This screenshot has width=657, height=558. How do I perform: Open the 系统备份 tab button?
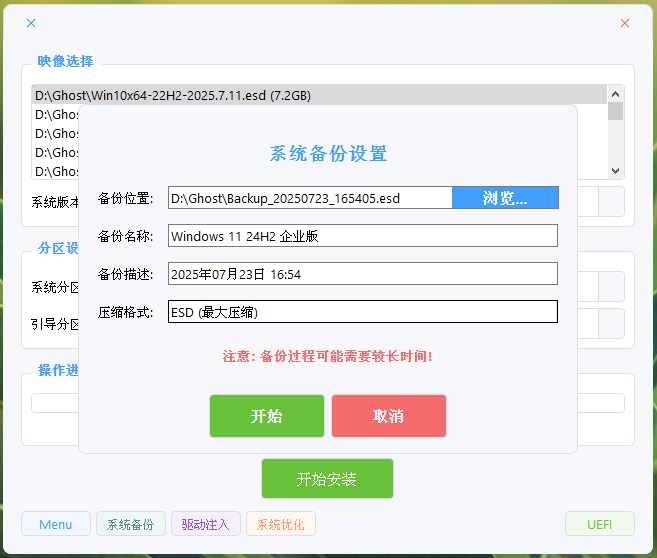(131, 524)
